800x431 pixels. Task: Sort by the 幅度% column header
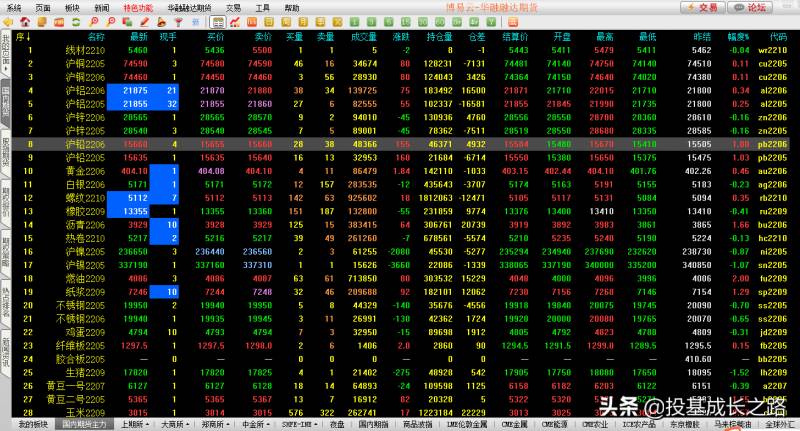(738, 37)
